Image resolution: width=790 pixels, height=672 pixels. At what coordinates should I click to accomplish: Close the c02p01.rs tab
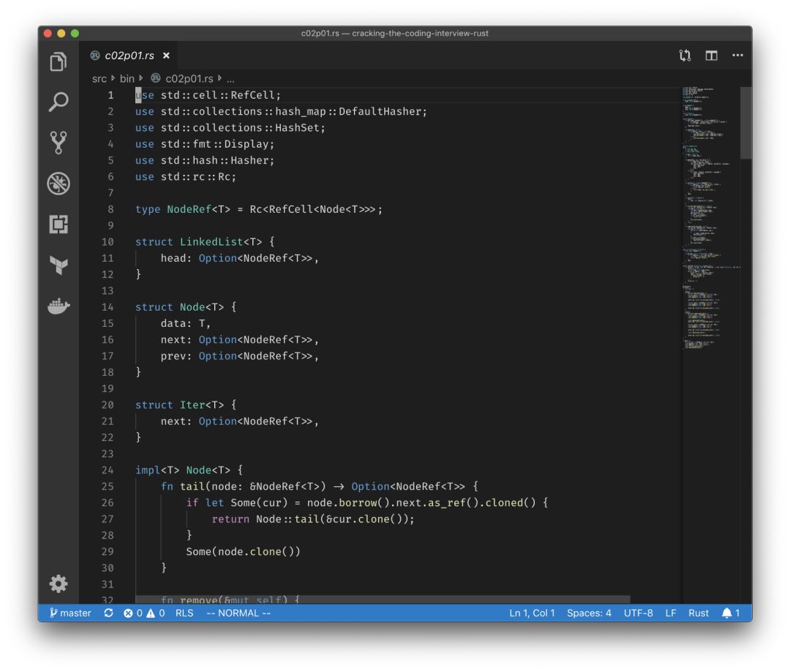(x=166, y=56)
